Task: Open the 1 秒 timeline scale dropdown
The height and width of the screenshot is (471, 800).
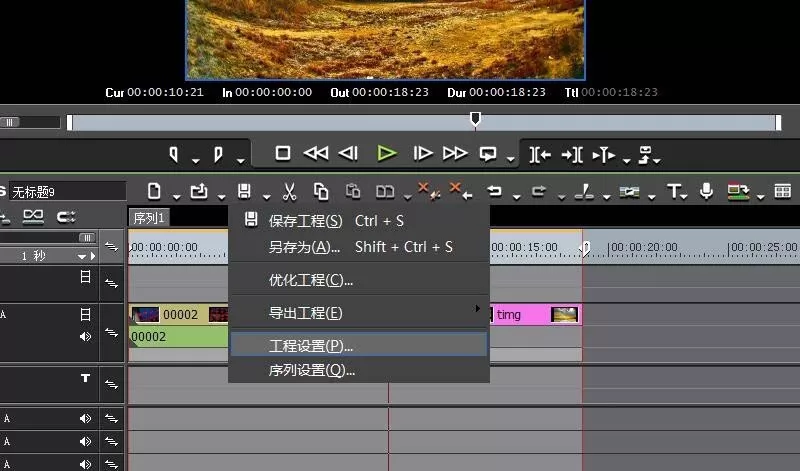Action: [x=82, y=256]
